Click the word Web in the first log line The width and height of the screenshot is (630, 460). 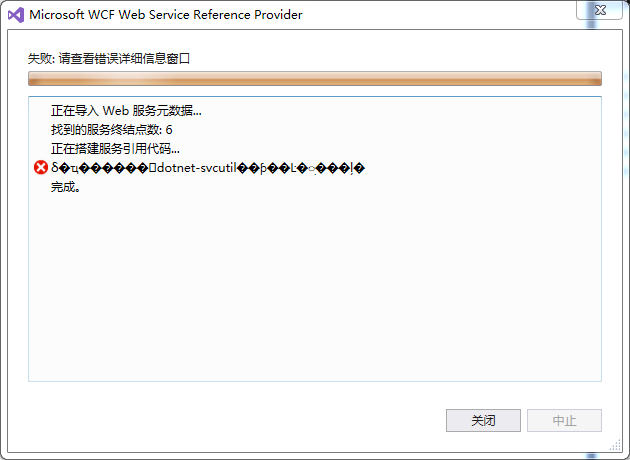point(116,110)
